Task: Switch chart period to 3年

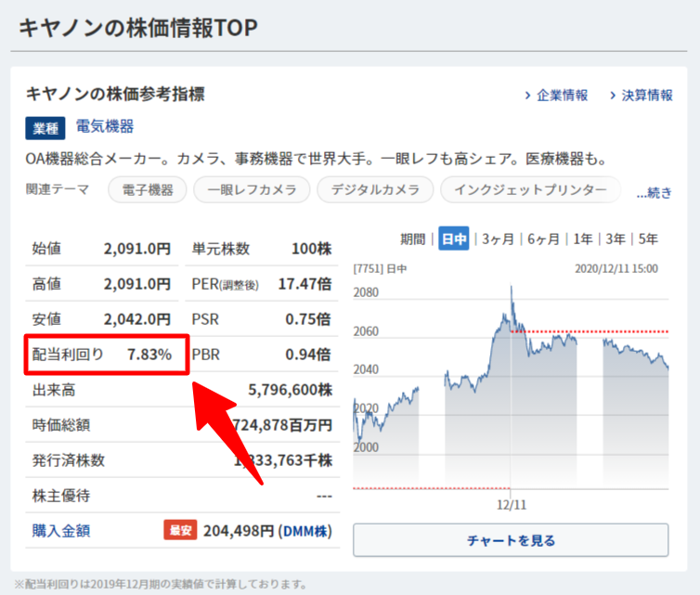Action: [x=616, y=239]
